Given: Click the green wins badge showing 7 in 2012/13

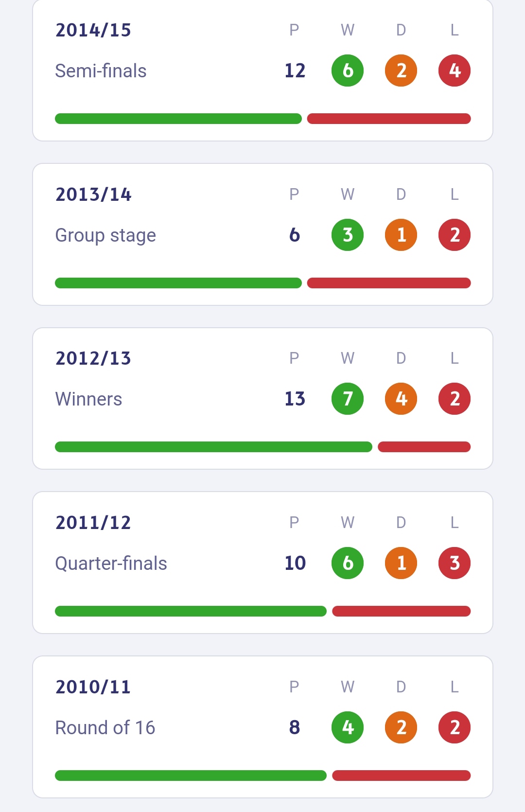Looking at the screenshot, I should (x=348, y=399).
